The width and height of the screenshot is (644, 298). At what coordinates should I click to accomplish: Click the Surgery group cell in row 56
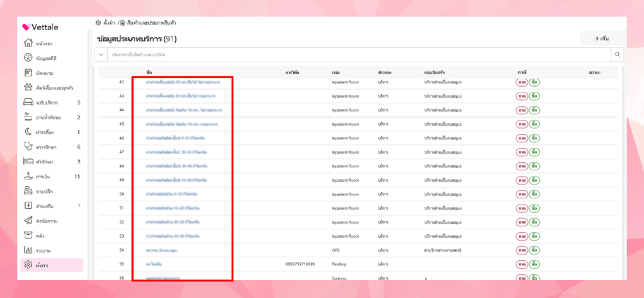(338, 278)
